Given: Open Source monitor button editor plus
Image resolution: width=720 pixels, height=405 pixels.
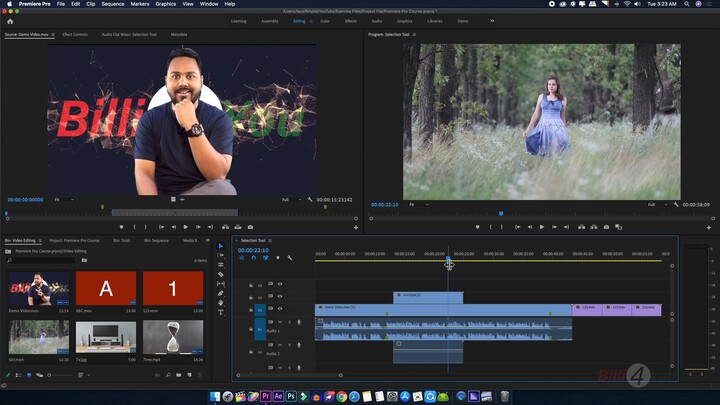Looking at the screenshot, I should tap(356, 227).
